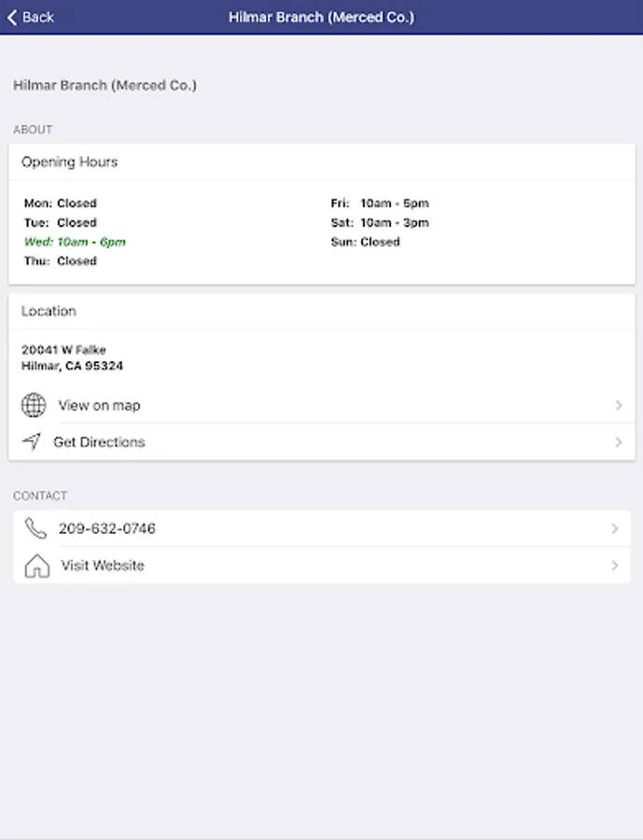The image size is (643, 840).
Task: Tap the house icon for website
Action: tap(36, 566)
